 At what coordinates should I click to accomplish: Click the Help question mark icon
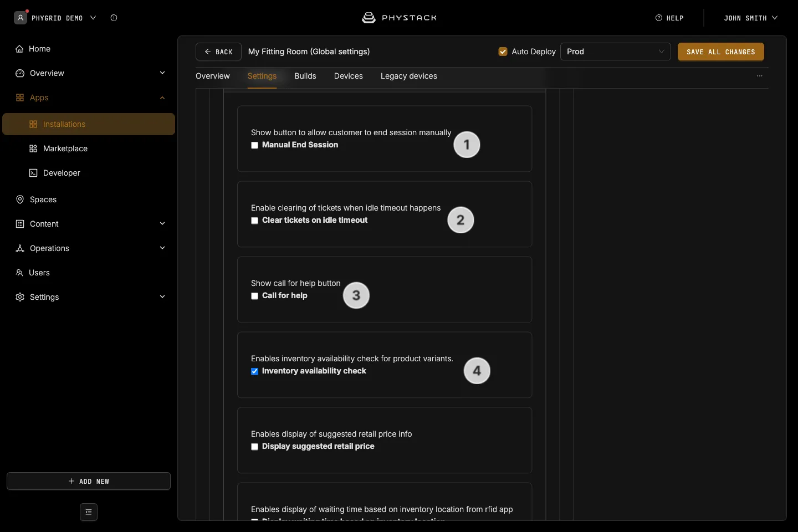pos(659,18)
